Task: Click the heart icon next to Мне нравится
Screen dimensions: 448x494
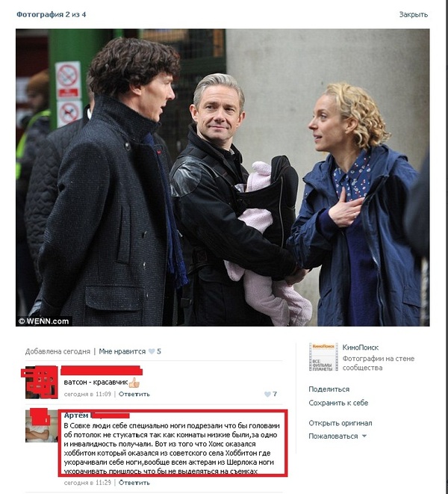Action: click(x=152, y=351)
